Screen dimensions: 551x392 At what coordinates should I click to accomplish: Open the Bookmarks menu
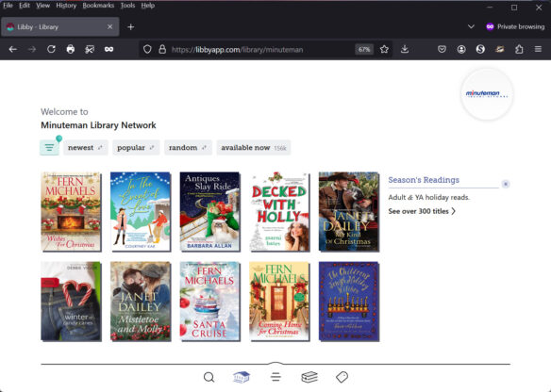pyautogui.click(x=98, y=6)
